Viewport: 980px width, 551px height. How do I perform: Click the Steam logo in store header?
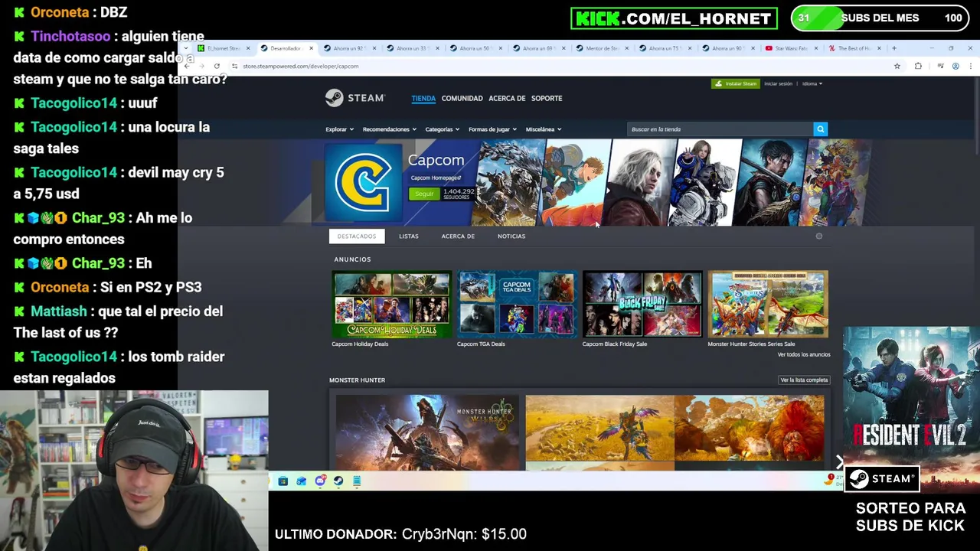354,98
